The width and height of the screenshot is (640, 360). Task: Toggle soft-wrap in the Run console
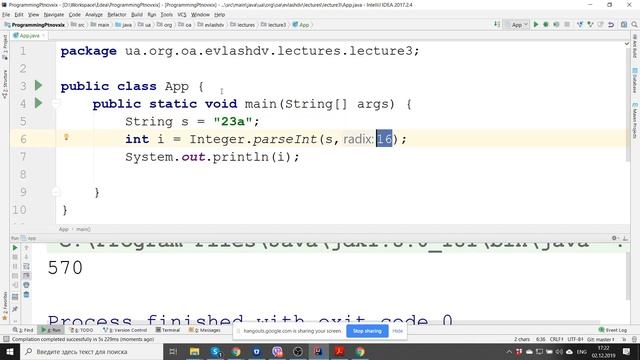pos(27,267)
